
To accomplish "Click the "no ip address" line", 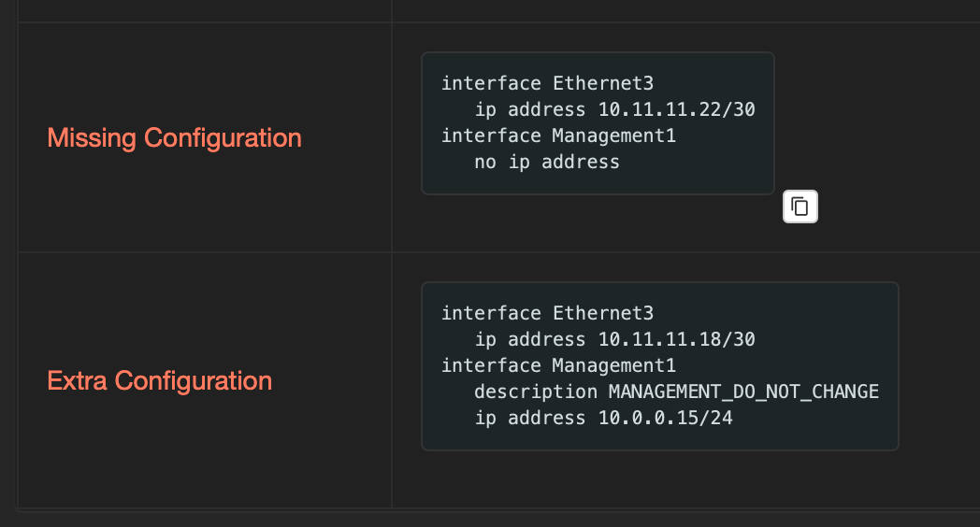I will click(x=547, y=162).
